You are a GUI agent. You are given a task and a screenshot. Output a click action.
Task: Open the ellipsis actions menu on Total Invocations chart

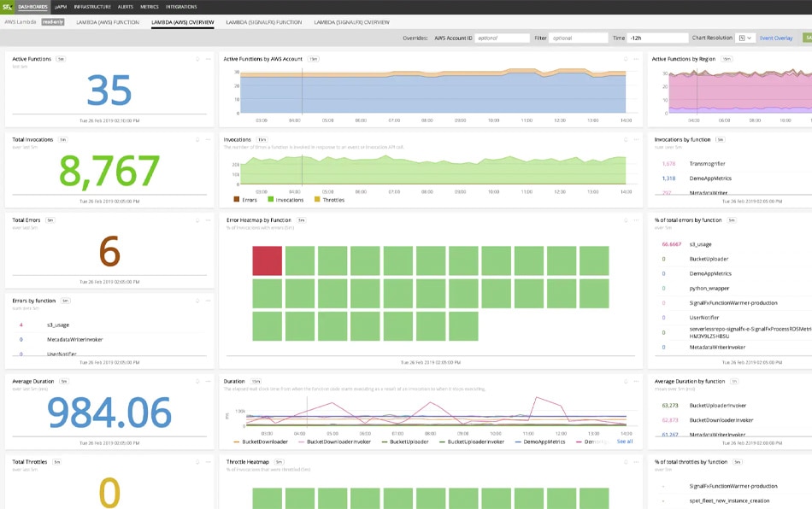click(x=206, y=139)
